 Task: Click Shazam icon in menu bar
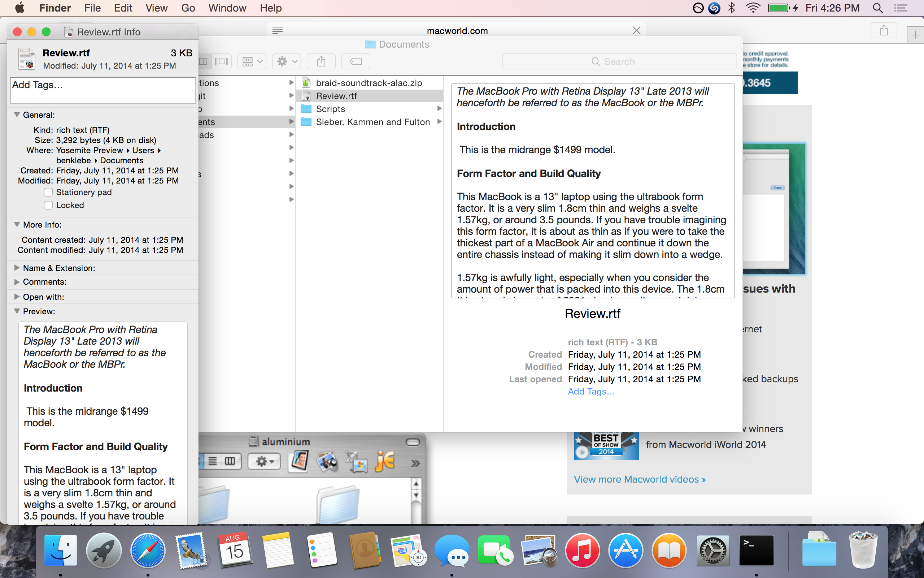(714, 8)
